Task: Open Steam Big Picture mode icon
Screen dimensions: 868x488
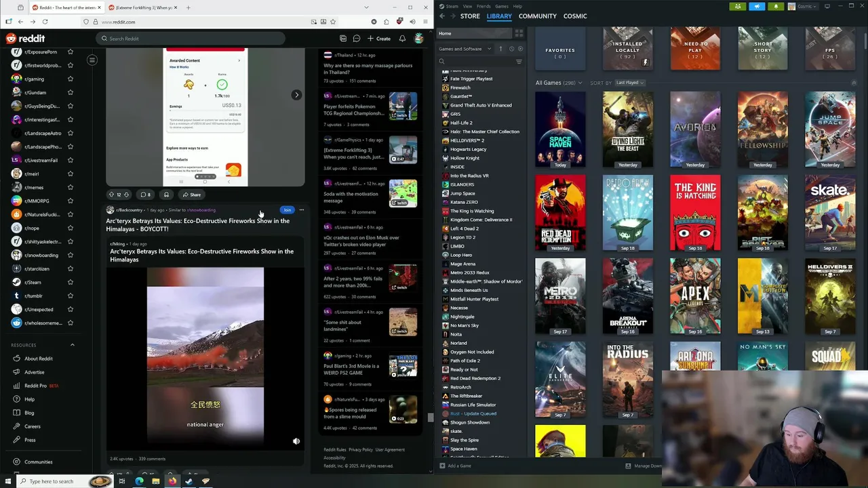Action: (827, 6)
